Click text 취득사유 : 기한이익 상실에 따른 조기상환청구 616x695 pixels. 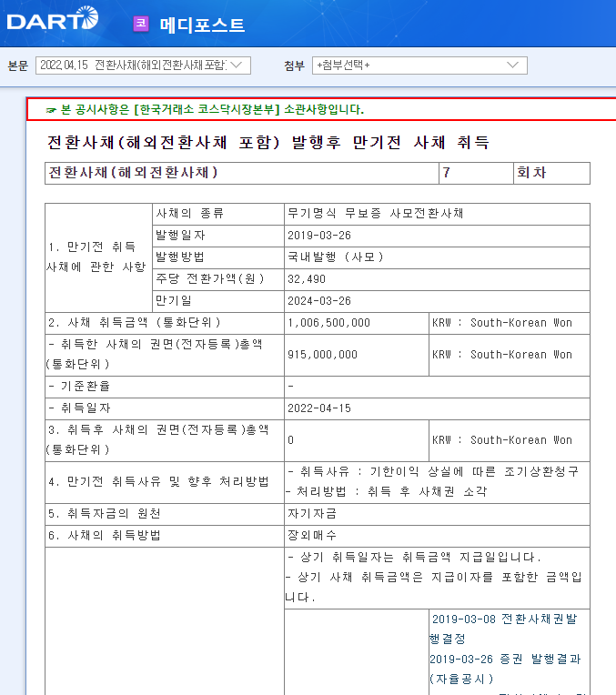pos(433,471)
